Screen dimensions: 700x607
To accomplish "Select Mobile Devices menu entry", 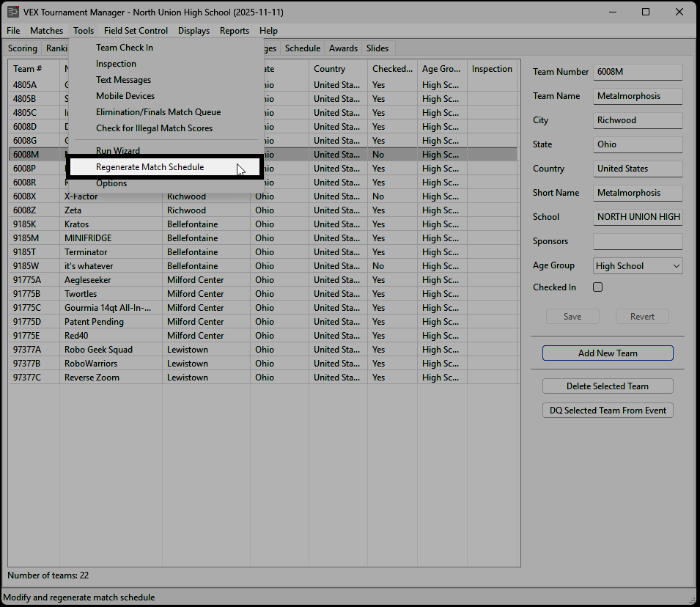I will click(x=166, y=95).
